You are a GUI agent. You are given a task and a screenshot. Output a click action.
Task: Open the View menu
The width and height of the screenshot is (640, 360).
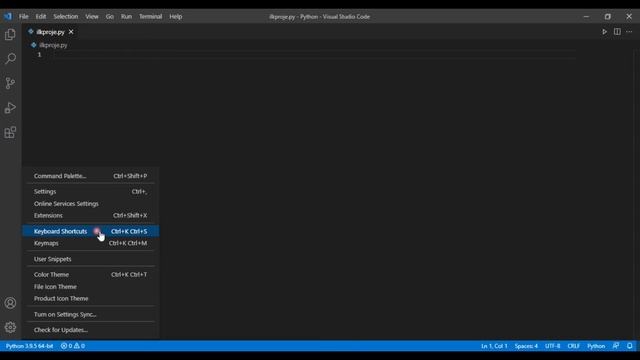(92, 17)
